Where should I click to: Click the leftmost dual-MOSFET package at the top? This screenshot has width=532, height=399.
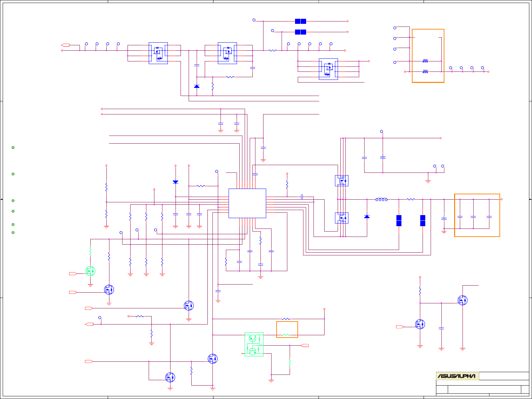158,53
